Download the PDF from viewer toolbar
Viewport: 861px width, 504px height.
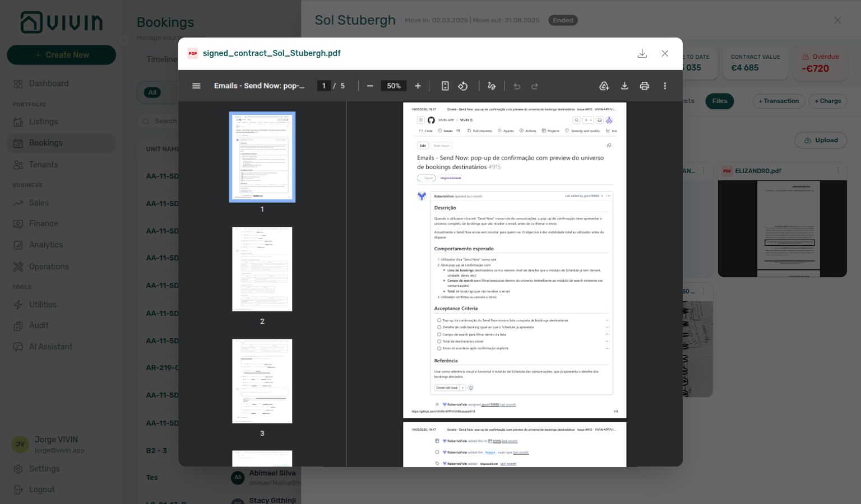tap(624, 86)
